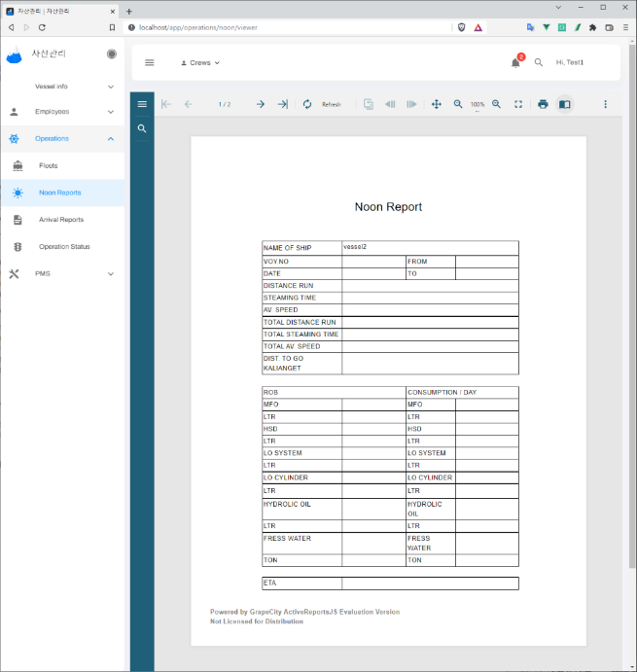637x672 pixels.
Task: Click the TOTAL DISTANCE RUN row label
Action: pyautogui.click(x=300, y=322)
